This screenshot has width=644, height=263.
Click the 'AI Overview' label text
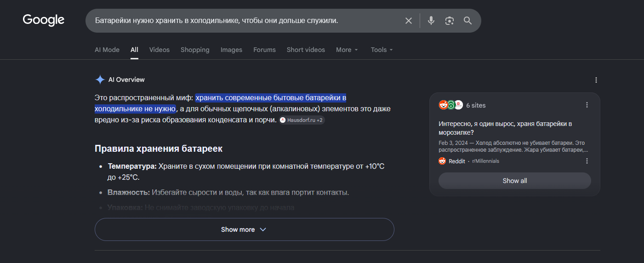tap(126, 80)
